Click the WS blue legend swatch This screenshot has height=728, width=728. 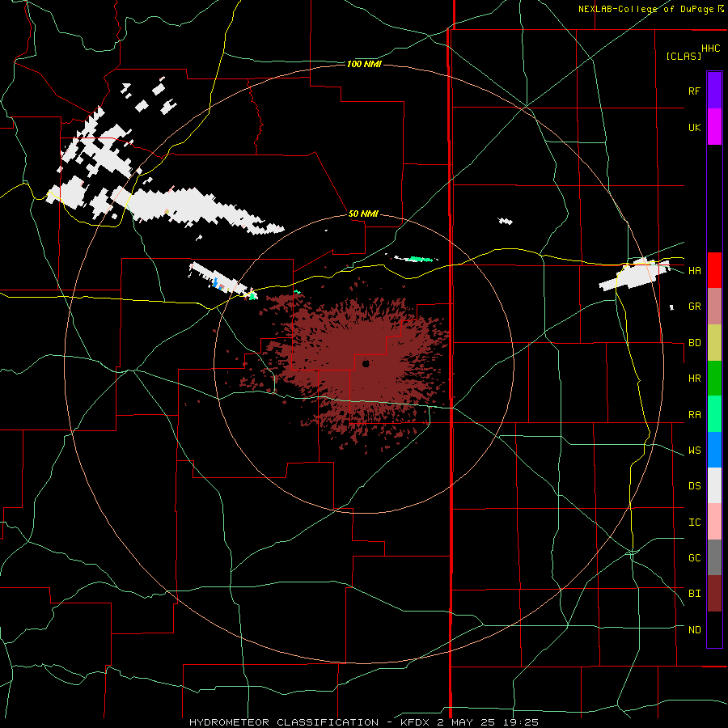714,450
